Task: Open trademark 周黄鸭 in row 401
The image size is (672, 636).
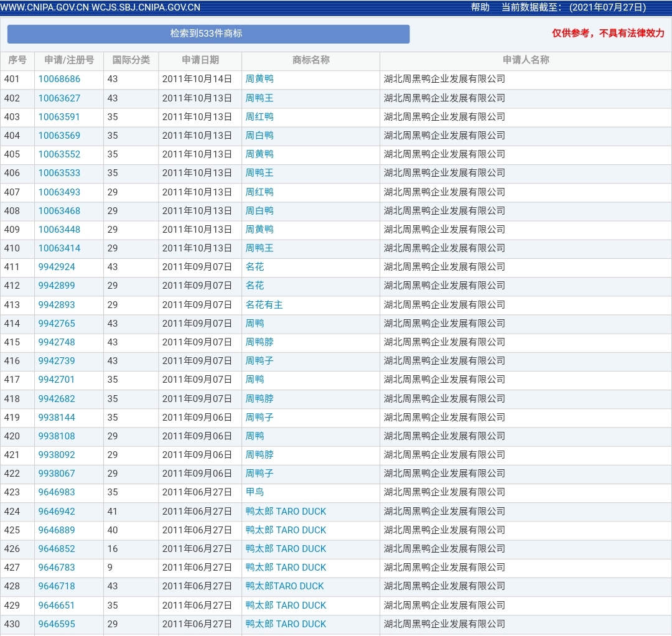Action: click(259, 79)
